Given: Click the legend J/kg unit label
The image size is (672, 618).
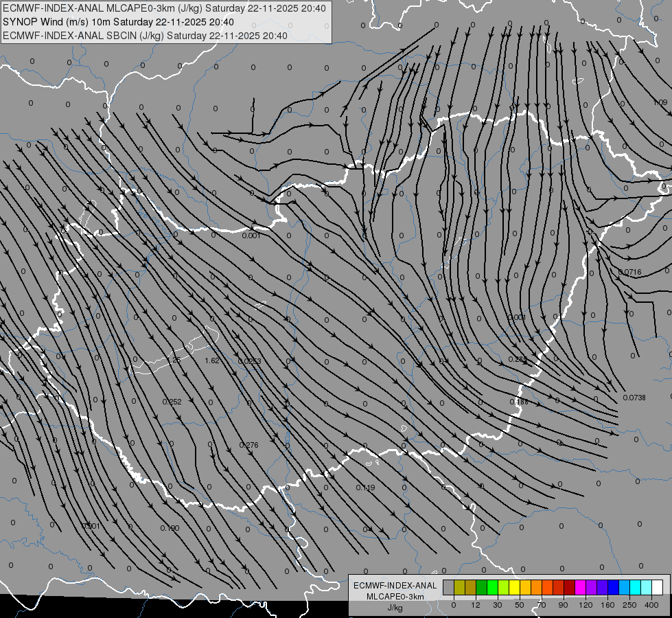Looking at the screenshot, I should click(395, 608).
